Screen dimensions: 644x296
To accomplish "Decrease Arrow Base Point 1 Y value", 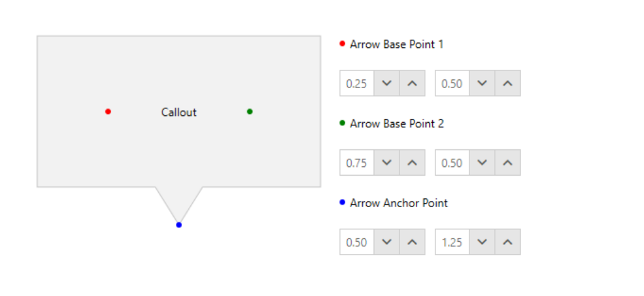I will tap(482, 83).
